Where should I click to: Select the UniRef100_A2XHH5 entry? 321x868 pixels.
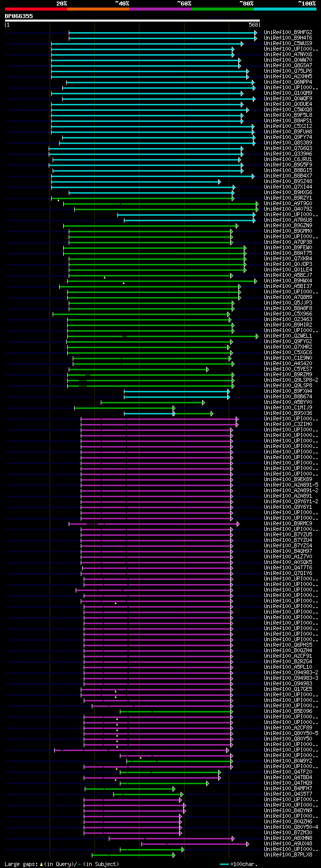(288, 76)
